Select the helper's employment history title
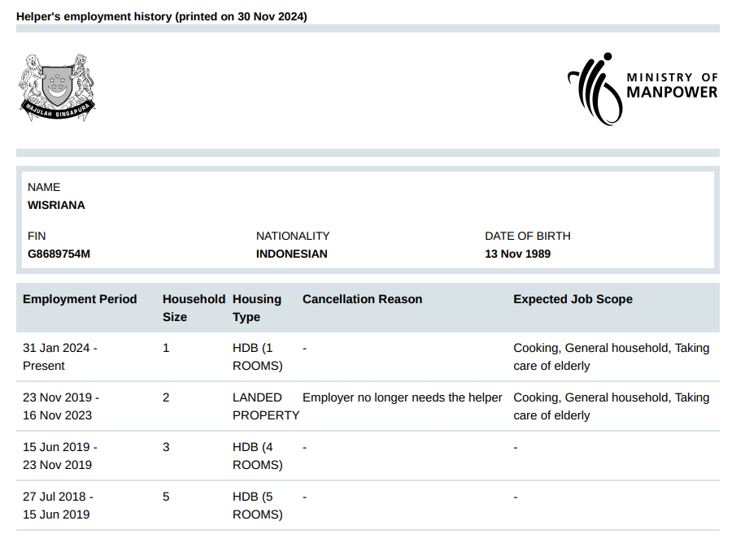The image size is (745, 560). pos(162,16)
